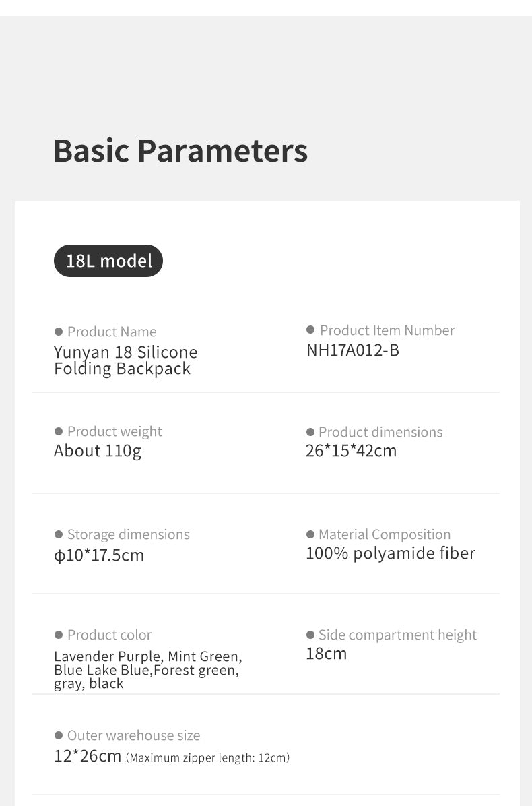Click the bullet dot beside Product Name

click(59, 332)
